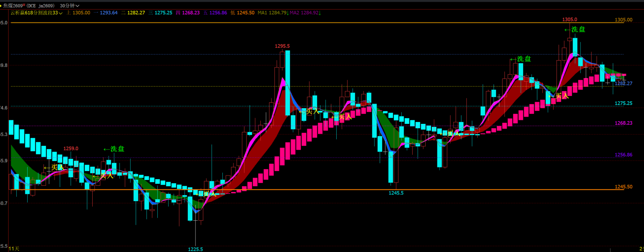
Task: Click the yellow 二 1282.27 legend value
Action: click(x=133, y=13)
